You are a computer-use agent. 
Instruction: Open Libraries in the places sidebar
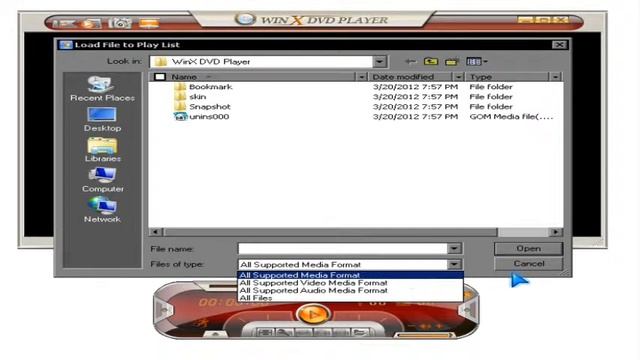pos(102,150)
